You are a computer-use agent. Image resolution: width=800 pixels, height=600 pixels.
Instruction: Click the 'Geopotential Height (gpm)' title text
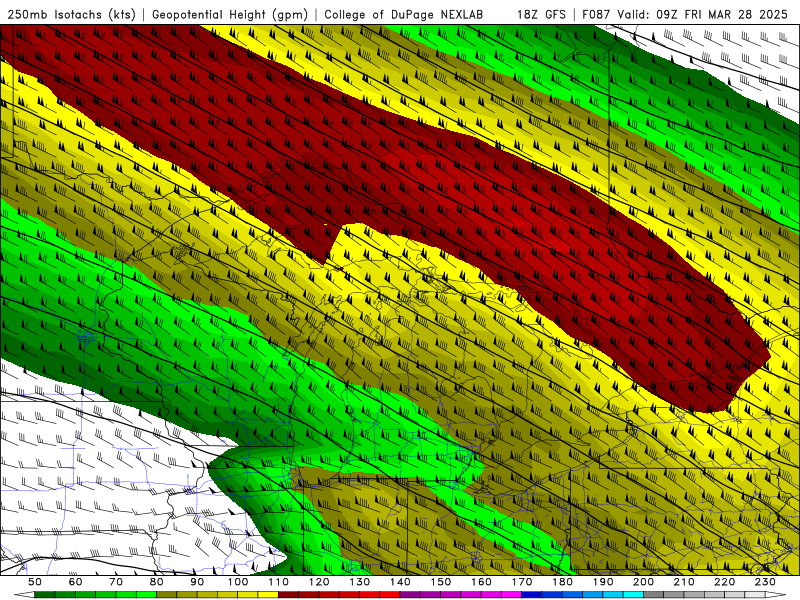230,14
